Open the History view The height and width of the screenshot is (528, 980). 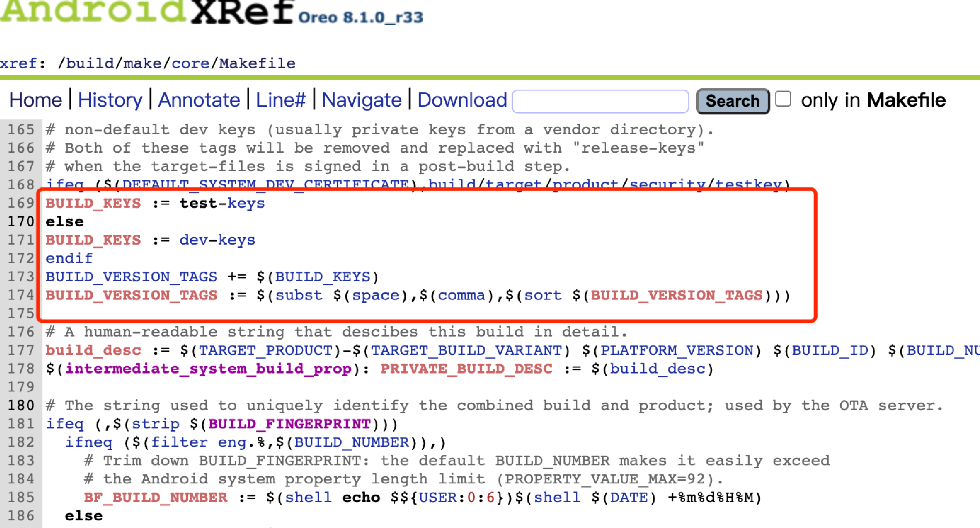(x=110, y=100)
